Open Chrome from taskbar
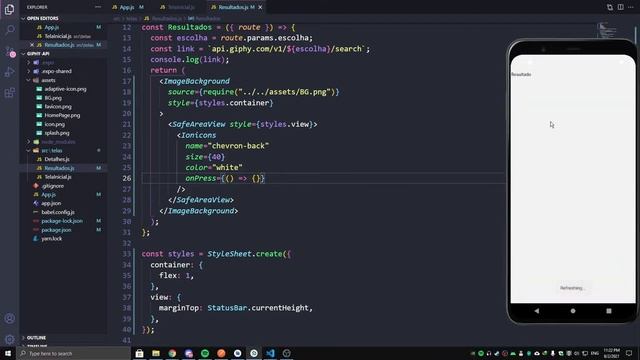The image size is (640, 360). click(x=172, y=353)
